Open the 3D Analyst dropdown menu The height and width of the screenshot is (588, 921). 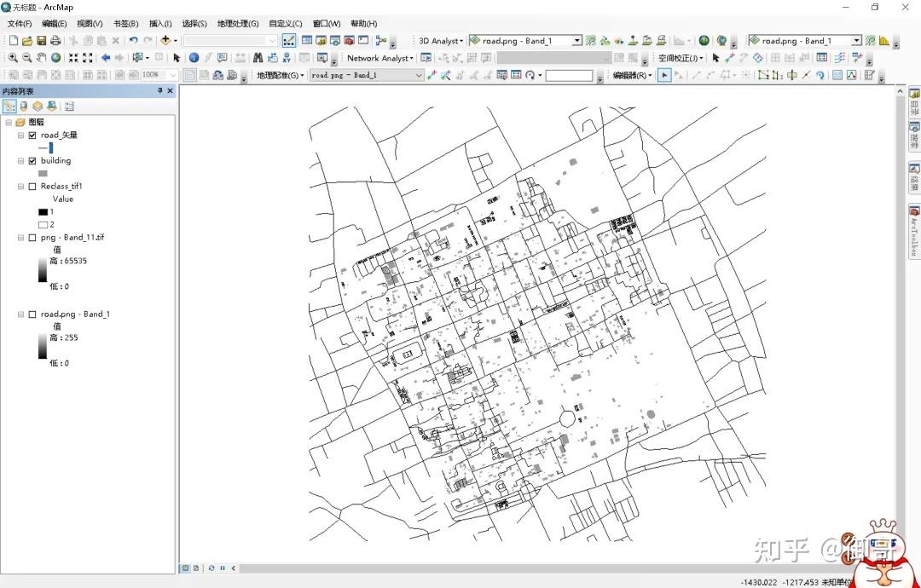click(440, 41)
